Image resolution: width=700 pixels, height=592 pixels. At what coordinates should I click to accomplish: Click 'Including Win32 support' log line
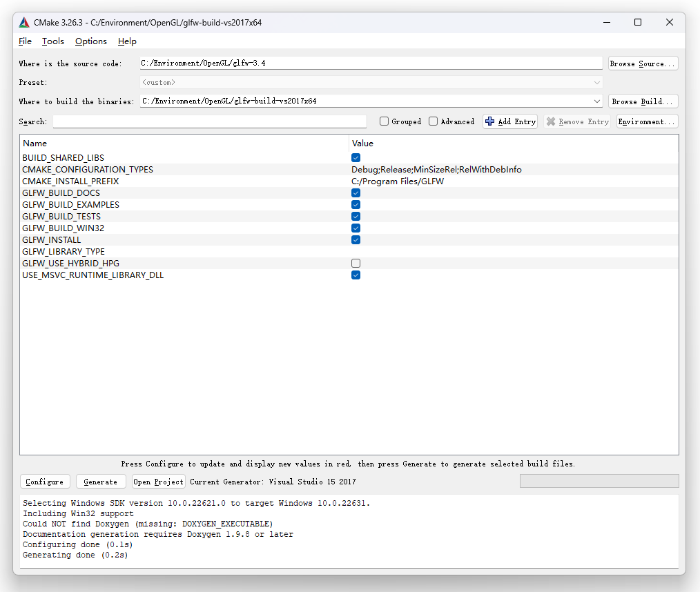[78, 513]
